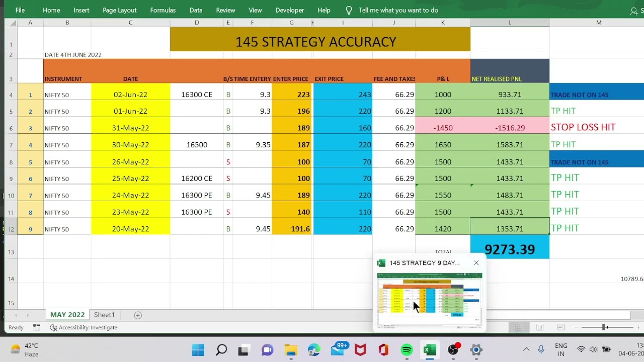Select the 145 STRATEGY ACCURACY title cell

320,39
